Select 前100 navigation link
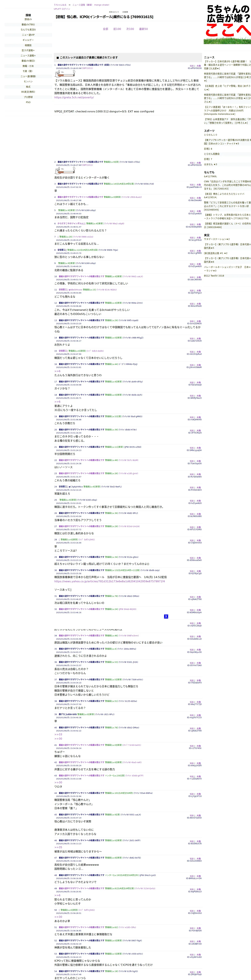Viewport: 251px width, 980px height. click(x=117, y=29)
